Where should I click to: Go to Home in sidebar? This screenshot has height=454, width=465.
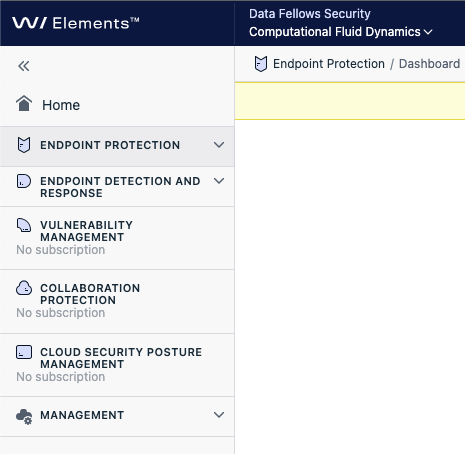pyautogui.click(x=61, y=105)
